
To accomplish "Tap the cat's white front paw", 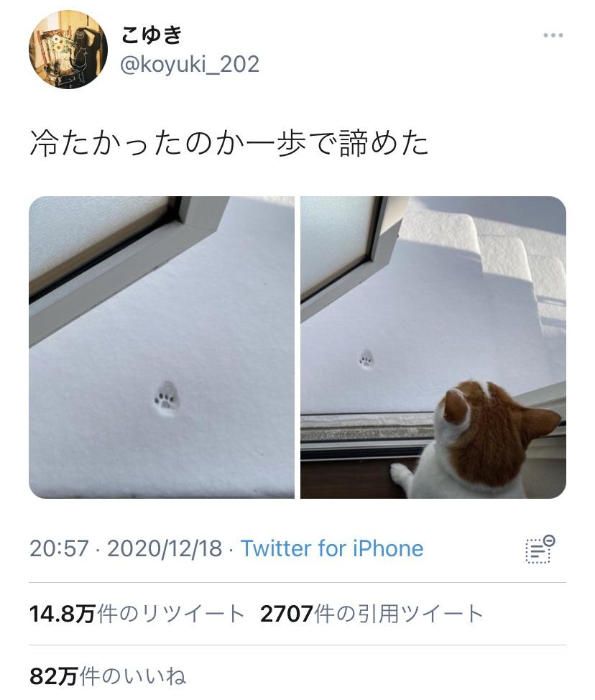I will 401,476.
